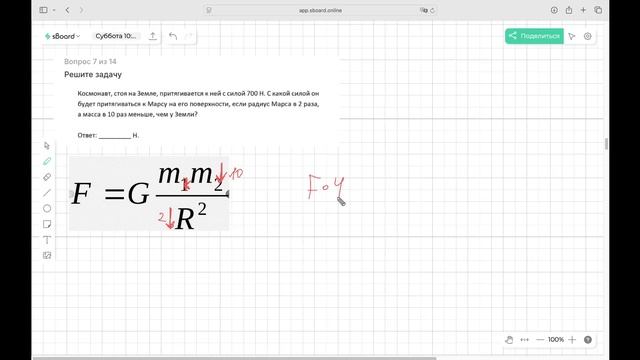Viewport: 640px width, 360px height.
Task: Select the eraser tool
Action: tap(47, 177)
